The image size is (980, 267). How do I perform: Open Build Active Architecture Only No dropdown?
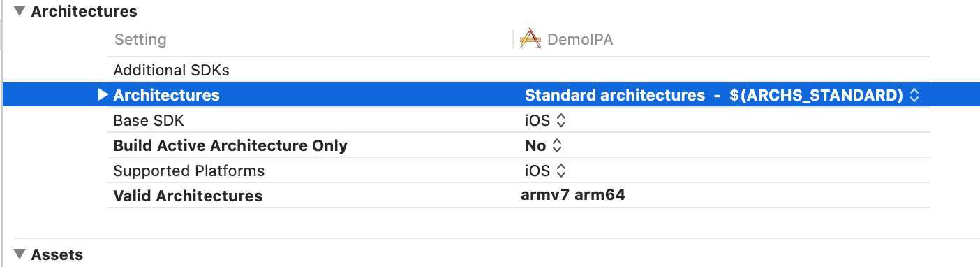pos(544,145)
